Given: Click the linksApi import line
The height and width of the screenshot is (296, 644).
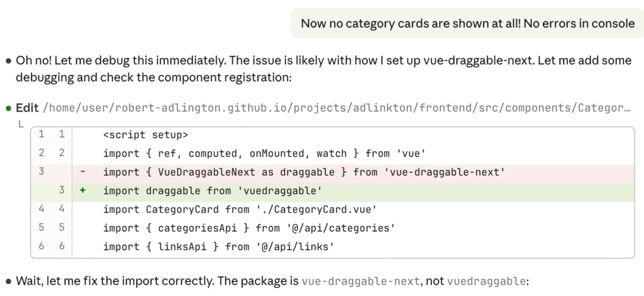Looking at the screenshot, I should (x=218, y=246).
